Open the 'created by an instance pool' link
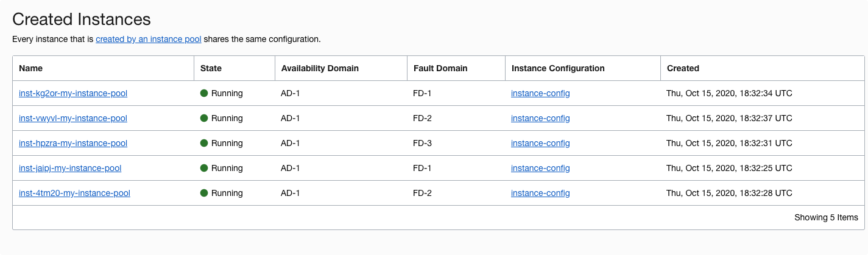Image resolution: width=868 pixels, height=255 pixels. pyautogui.click(x=148, y=39)
